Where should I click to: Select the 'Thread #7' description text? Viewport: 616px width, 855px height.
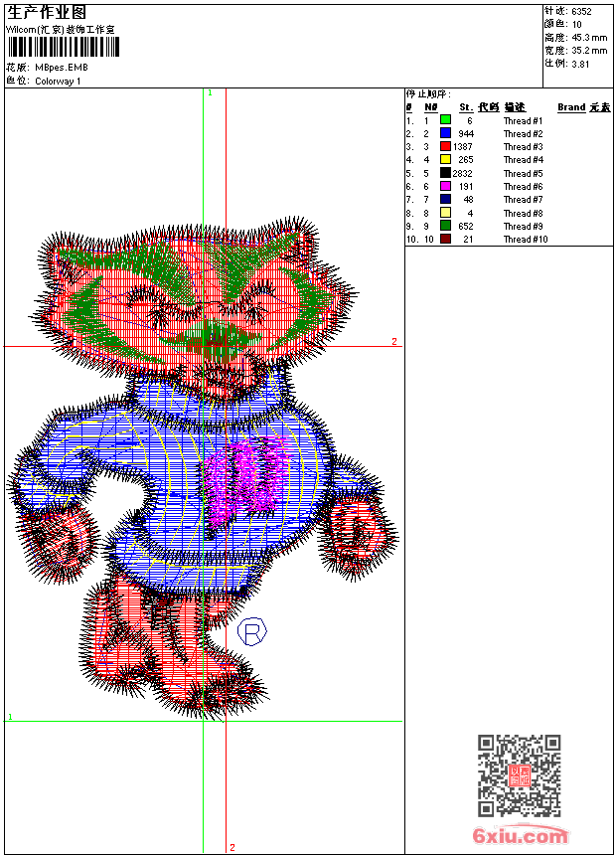[523, 200]
